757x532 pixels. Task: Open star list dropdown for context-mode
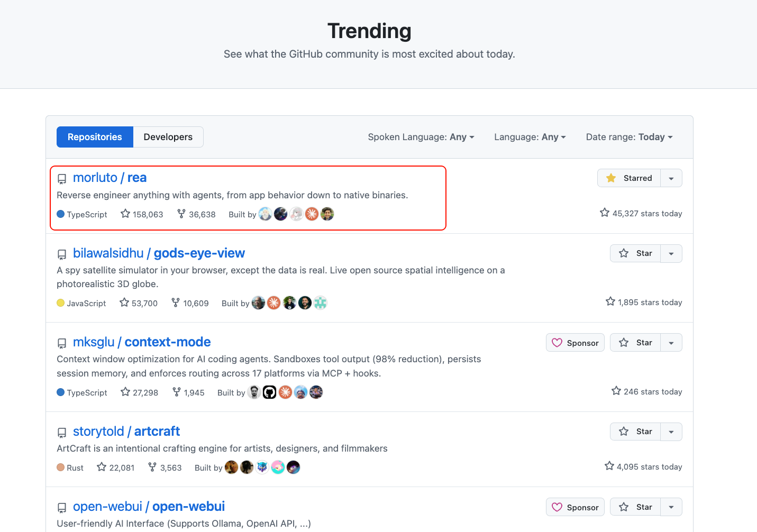[x=671, y=343]
